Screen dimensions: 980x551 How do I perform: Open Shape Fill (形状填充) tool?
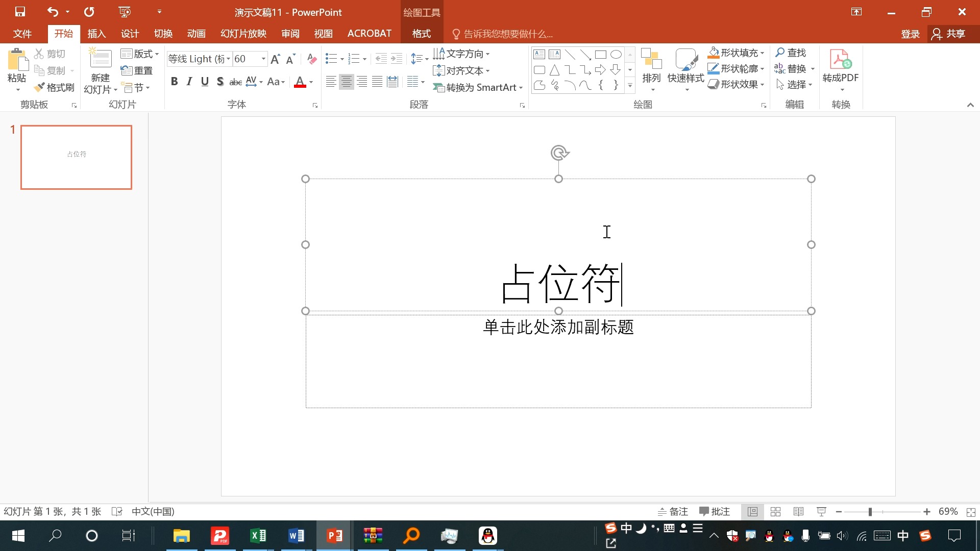pyautogui.click(x=735, y=53)
